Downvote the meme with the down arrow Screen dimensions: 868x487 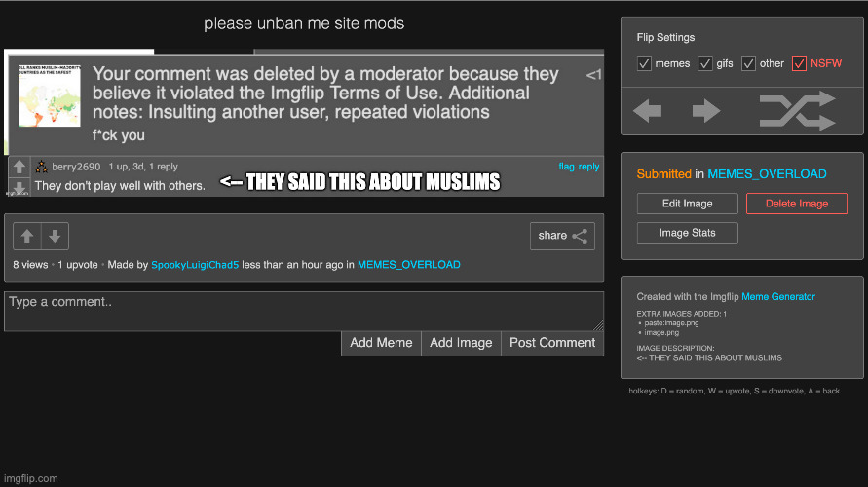tap(55, 237)
